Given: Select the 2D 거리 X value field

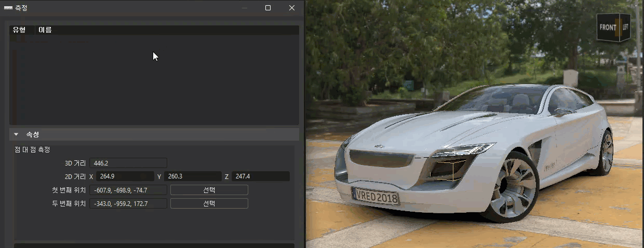Looking at the screenshot, I should click(125, 176).
